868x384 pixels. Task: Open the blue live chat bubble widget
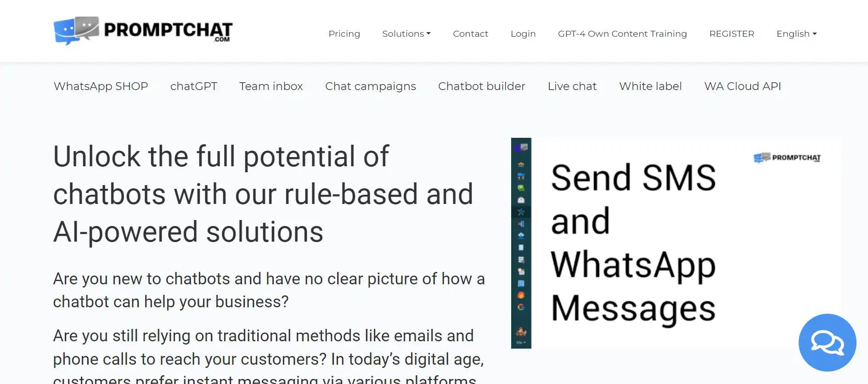827,343
